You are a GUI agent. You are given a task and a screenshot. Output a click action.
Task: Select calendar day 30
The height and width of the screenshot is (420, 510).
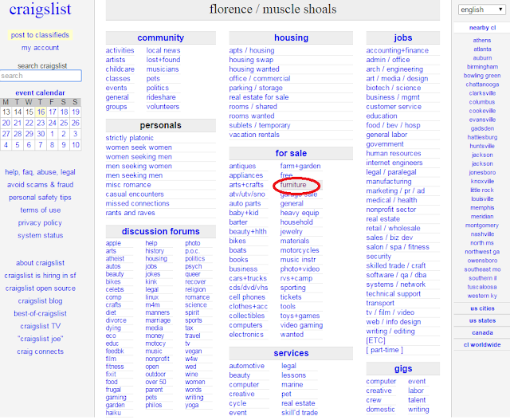tap(41, 134)
